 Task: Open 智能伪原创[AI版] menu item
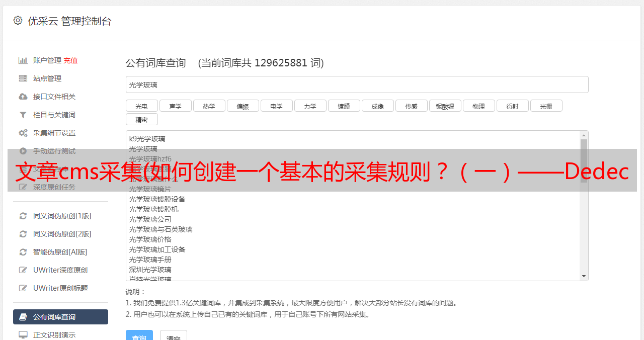60,252
